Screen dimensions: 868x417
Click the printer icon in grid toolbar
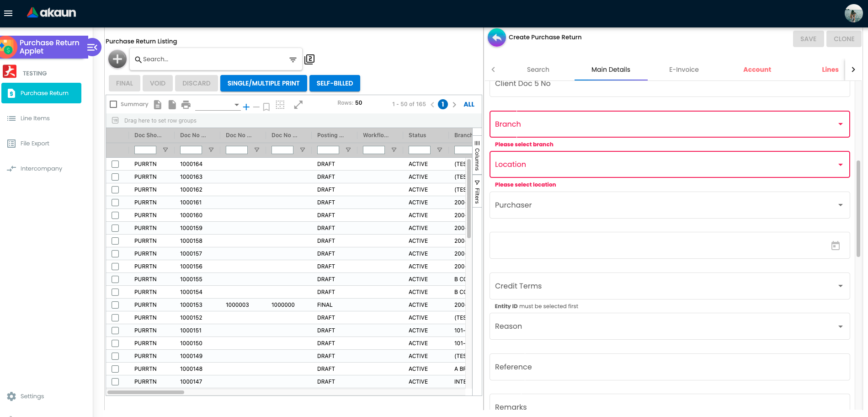[x=186, y=105]
